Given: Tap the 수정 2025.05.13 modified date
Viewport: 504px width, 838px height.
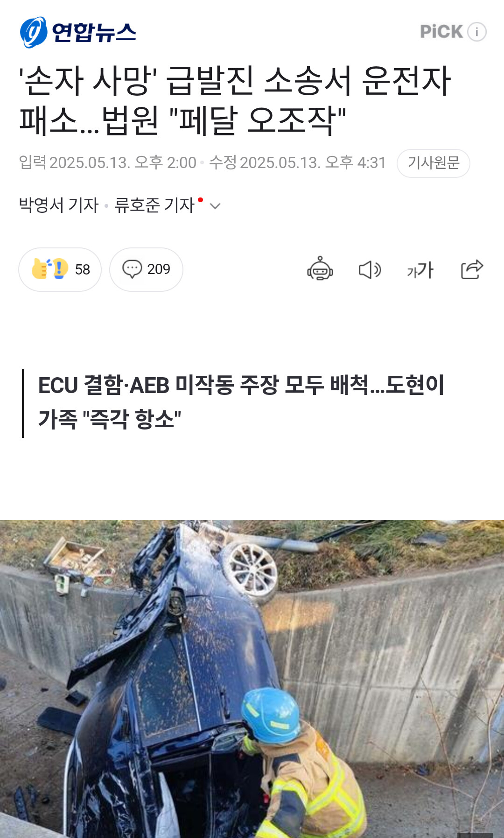Looking at the screenshot, I should (298, 162).
